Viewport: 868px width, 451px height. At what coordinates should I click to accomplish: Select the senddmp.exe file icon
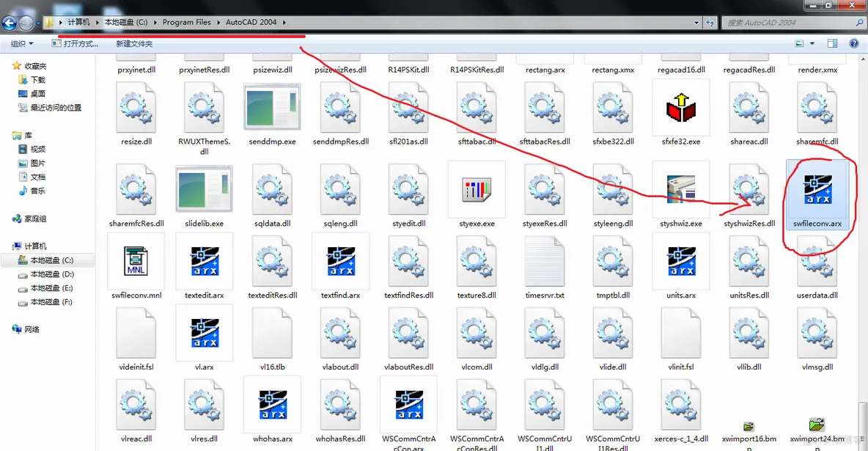(273, 108)
